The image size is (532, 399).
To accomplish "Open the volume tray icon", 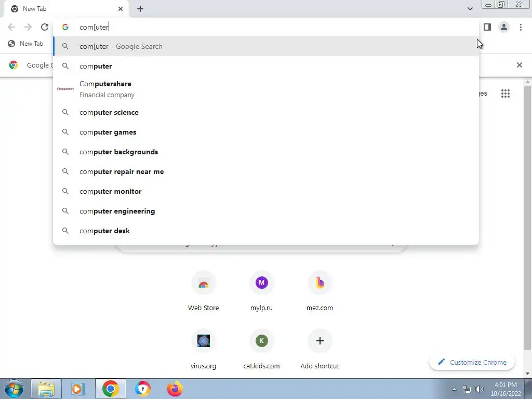I will [480, 389].
